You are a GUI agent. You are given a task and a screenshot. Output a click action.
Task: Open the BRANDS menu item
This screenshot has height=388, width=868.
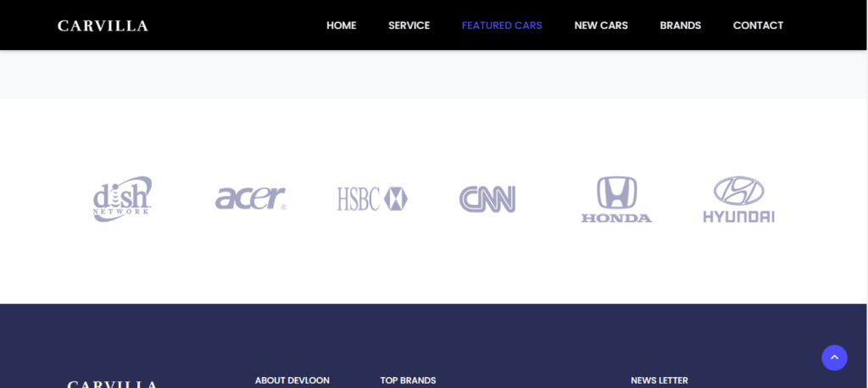coord(680,25)
